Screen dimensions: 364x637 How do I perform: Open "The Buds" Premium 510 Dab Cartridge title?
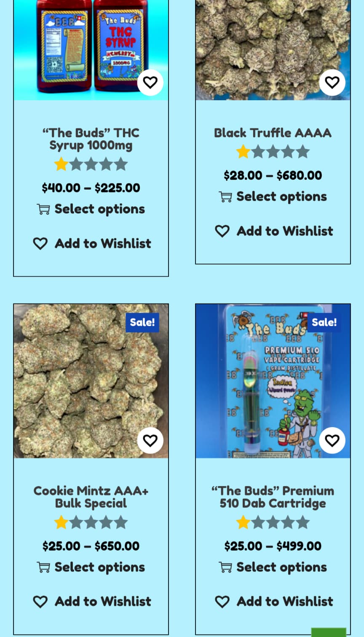tap(273, 497)
